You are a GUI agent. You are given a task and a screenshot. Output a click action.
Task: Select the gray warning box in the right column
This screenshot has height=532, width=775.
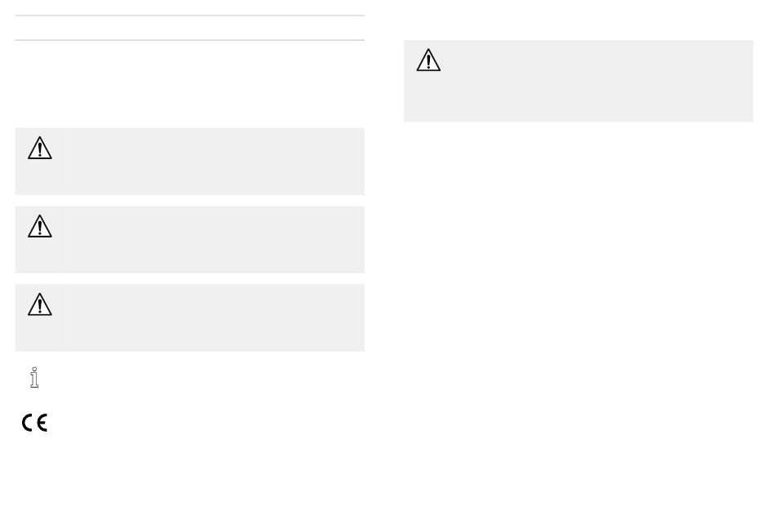pos(578,81)
